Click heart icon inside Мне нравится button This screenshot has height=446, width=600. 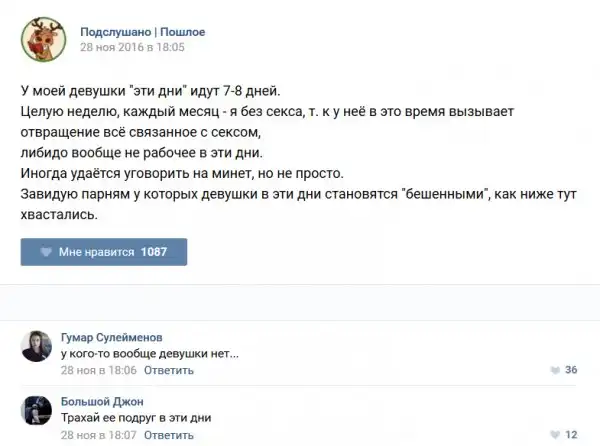click(x=47, y=252)
